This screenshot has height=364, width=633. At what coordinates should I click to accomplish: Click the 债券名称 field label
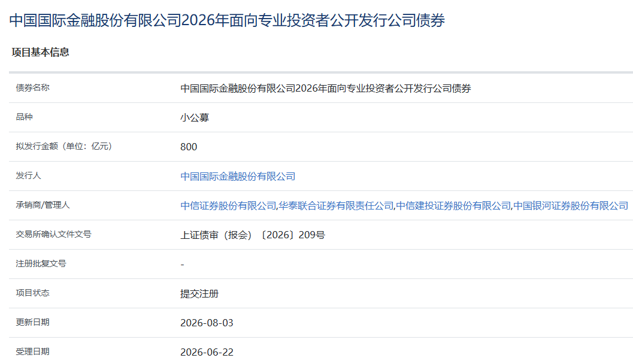coord(33,87)
